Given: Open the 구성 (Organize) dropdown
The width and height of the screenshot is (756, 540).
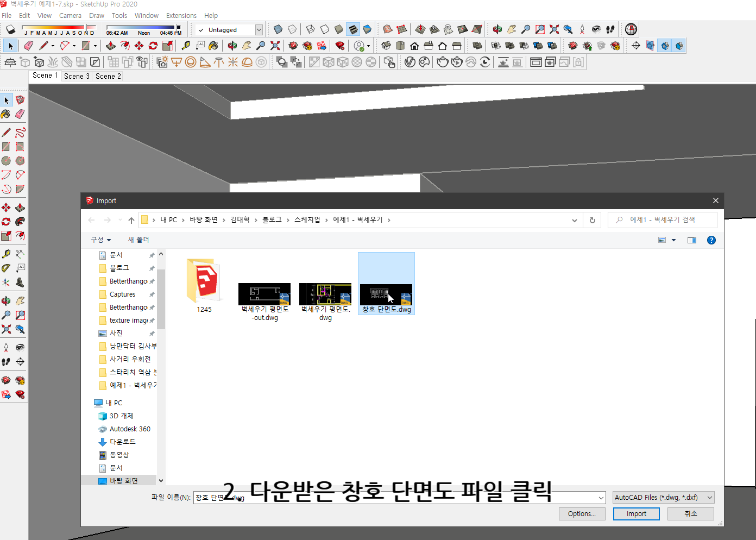Looking at the screenshot, I should 100,240.
